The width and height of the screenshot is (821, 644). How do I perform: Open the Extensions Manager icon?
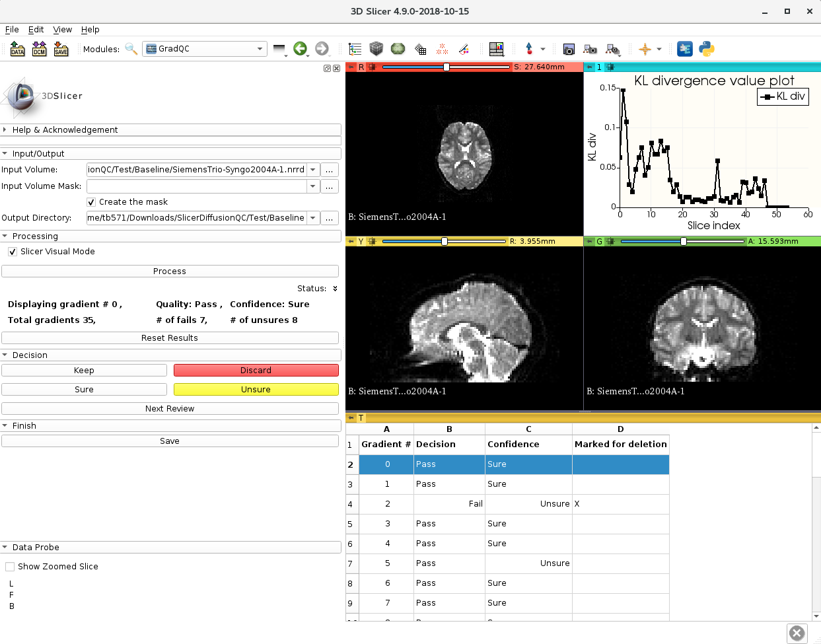(685, 49)
